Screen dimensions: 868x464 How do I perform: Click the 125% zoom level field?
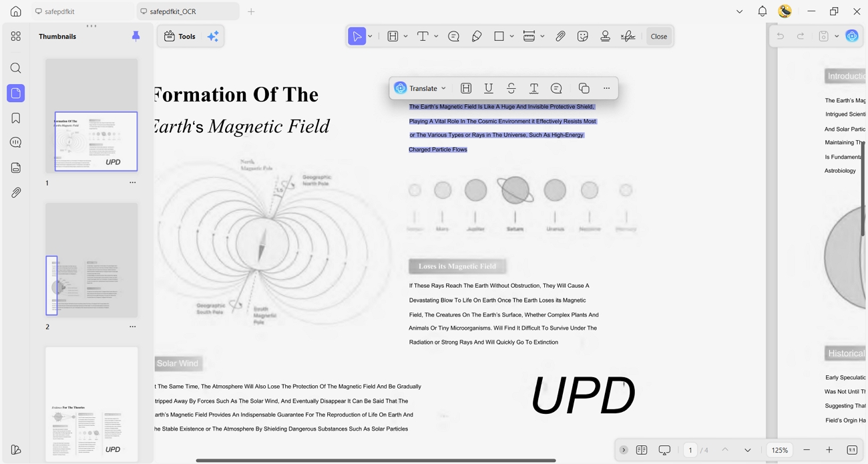(780, 450)
